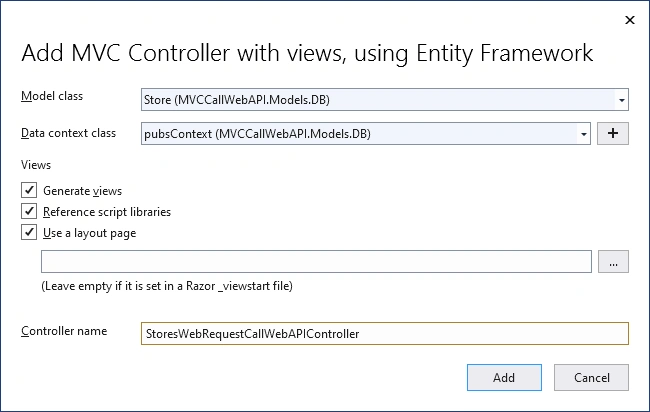Image resolution: width=650 pixels, height=412 pixels.
Task: Click the Views section heading
Action: click(36, 165)
